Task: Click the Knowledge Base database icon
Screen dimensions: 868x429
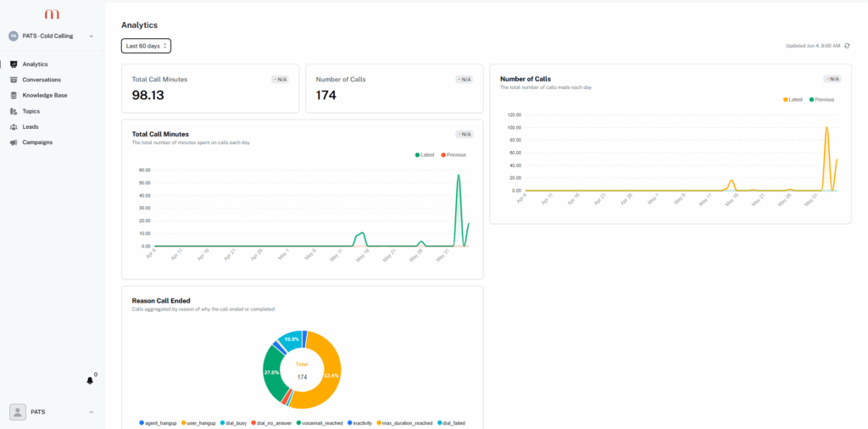Action: [x=13, y=95]
